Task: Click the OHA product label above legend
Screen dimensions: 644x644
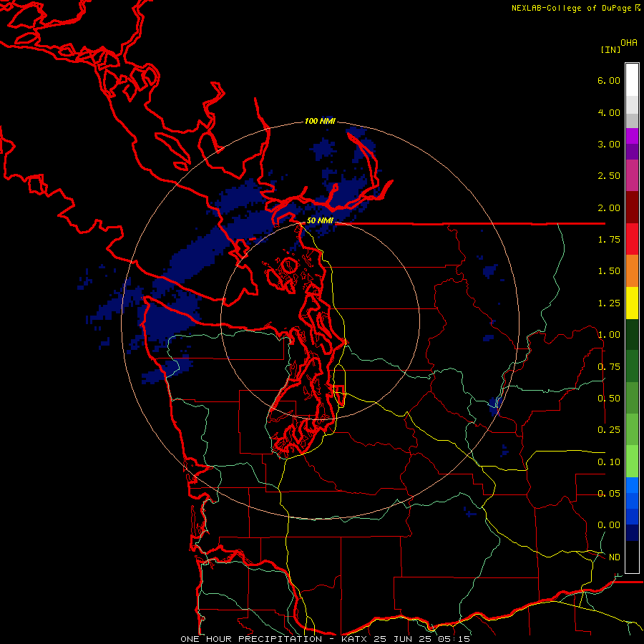Action: tap(629, 43)
